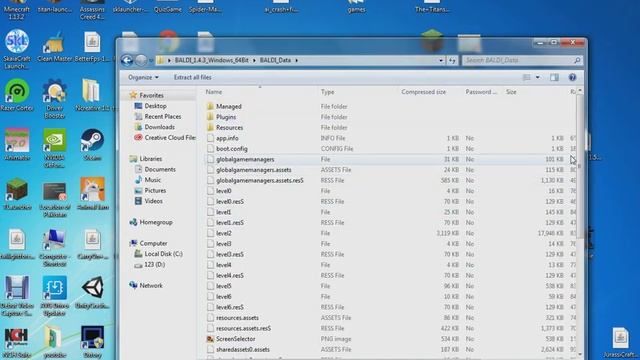Viewport: 640px width, 360px height.
Task: Open the Pictures library
Action: [x=155, y=191]
